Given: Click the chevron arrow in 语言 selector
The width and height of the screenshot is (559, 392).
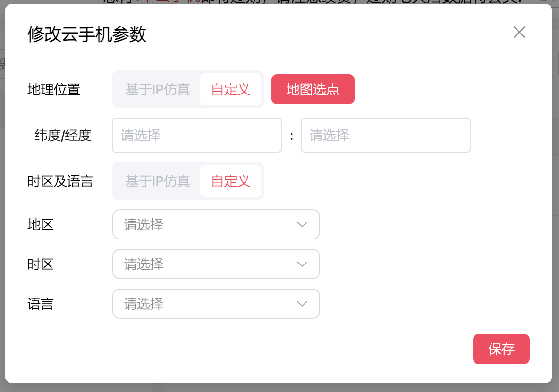Looking at the screenshot, I should pos(302,304).
